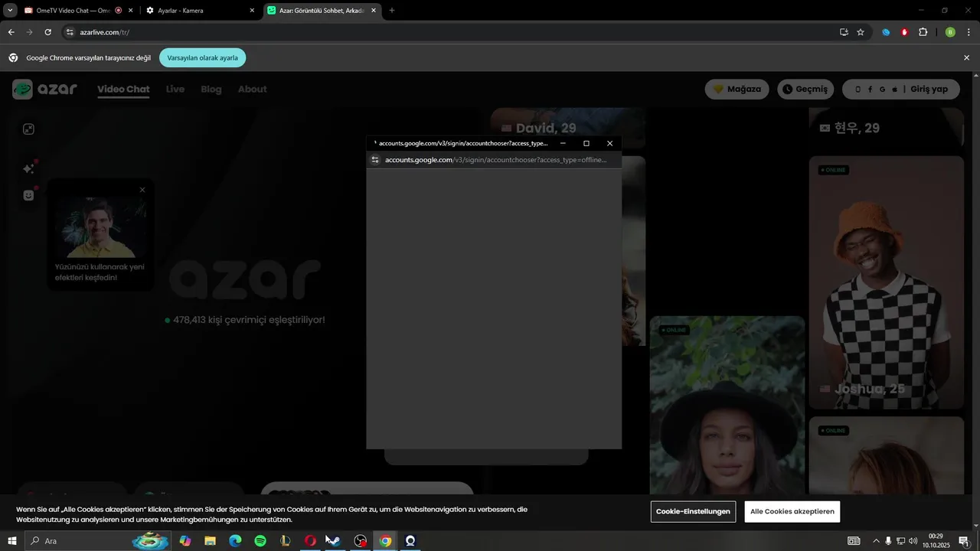Dismiss the default browser infobar
This screenshot has width=980, height=551.
tap(966, 58)
